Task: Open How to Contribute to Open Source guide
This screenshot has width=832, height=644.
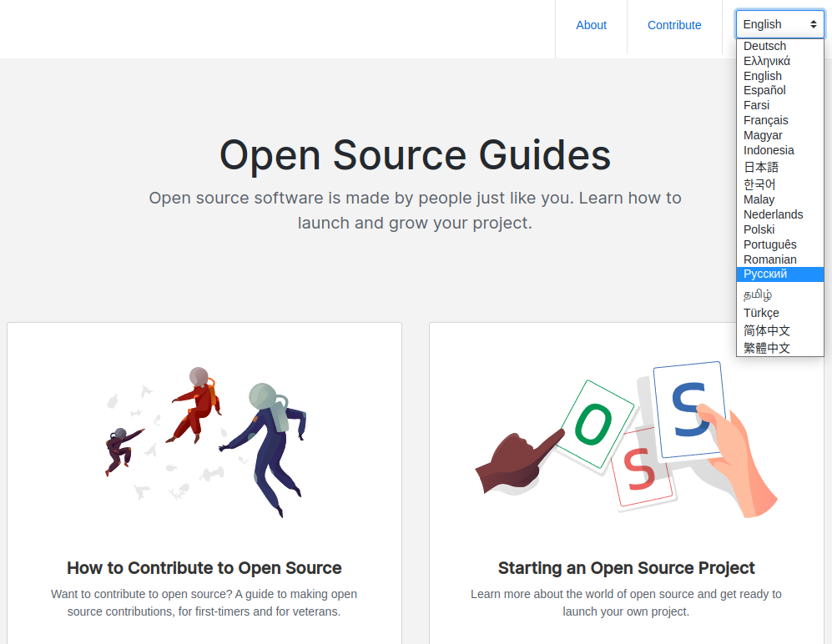Action: [204, 567]
